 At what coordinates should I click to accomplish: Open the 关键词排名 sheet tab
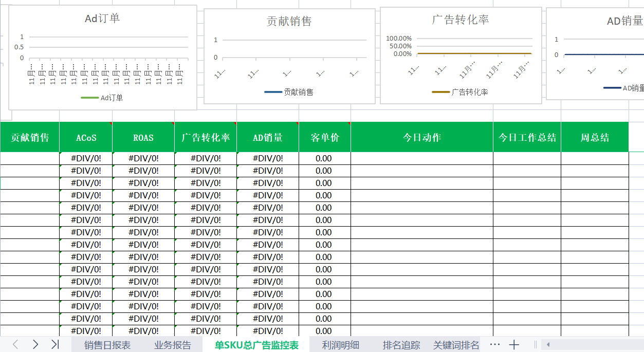(456, 345)
